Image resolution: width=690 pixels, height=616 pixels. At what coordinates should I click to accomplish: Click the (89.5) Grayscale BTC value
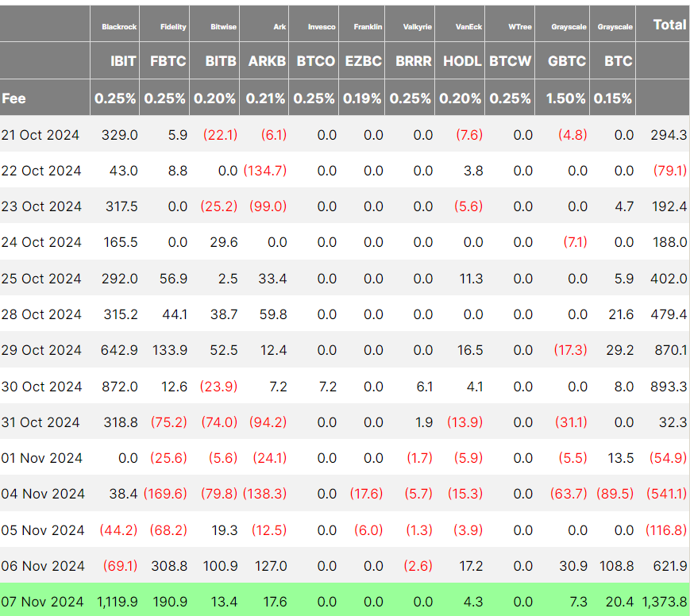pyautogui.click(x=615, y=494)
